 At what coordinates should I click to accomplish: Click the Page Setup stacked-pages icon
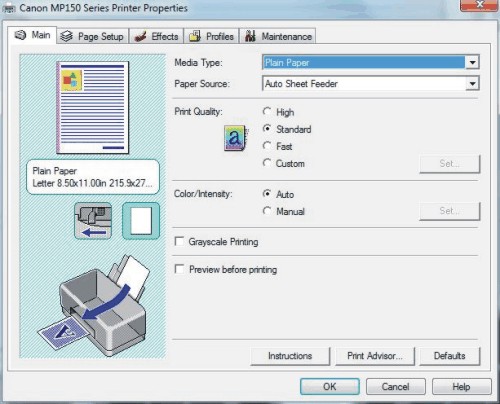coord(67,36)
